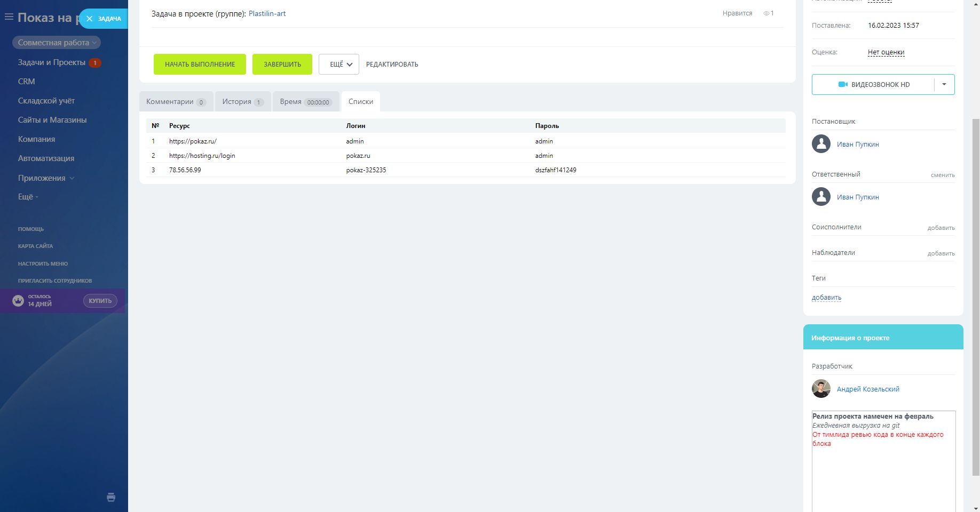This screenshot has height=512, width=980.
Task: Open Складской учёт section
Action: pos(46,101)
